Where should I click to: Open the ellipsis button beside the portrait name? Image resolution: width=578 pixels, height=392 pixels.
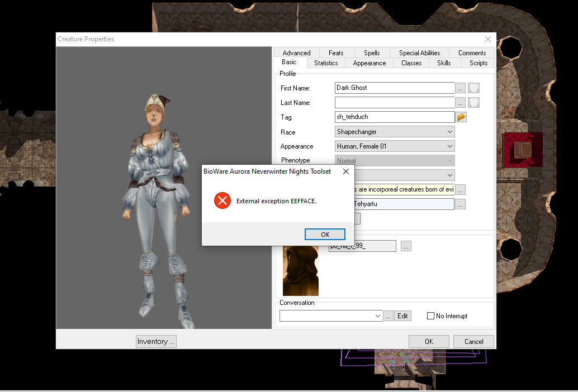(405, 246)
